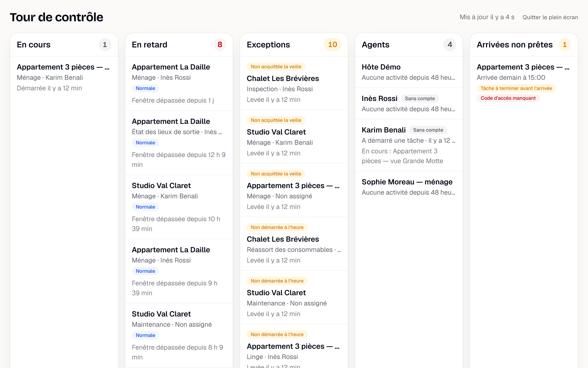Open Studio Val Claret Maintenance overdue card
This screenshot has width=588, height=368.
click(x=179, y=335)
